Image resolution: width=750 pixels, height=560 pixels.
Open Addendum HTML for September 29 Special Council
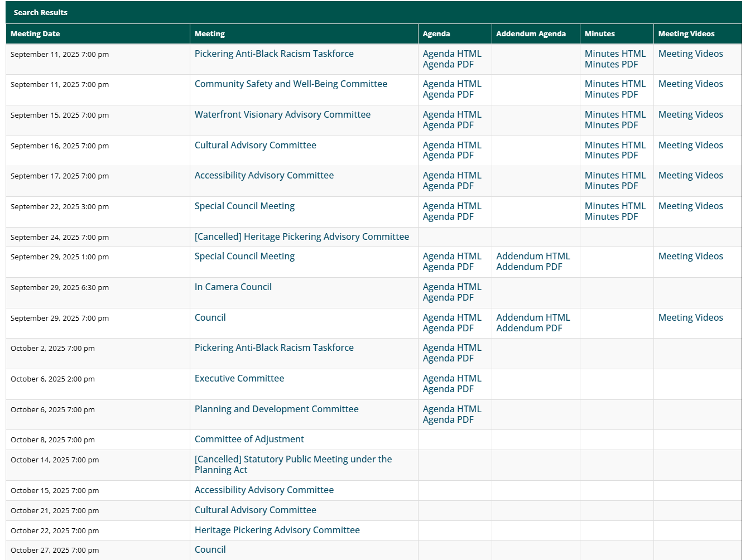533,257
